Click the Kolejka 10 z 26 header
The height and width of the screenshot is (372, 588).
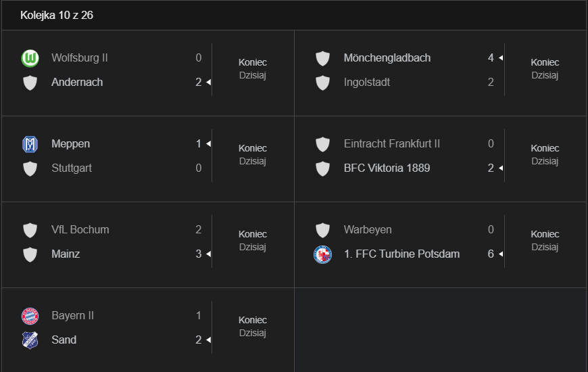tap(57, 16)
